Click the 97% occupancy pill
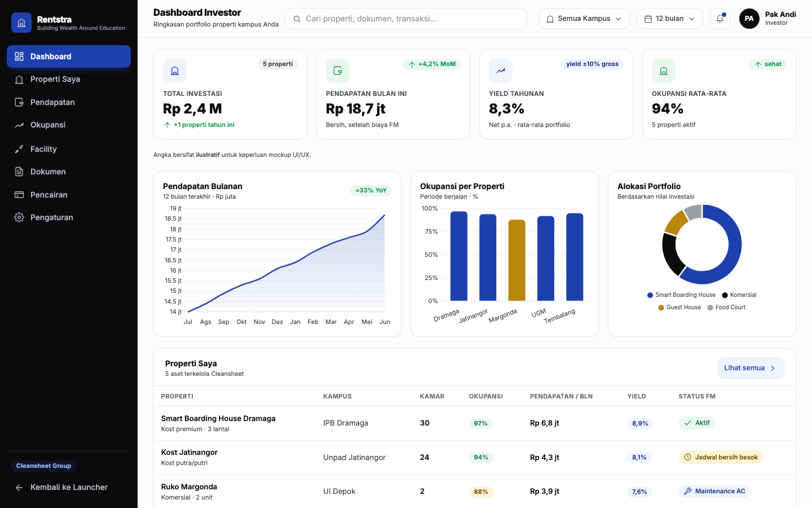 [x=481, y=423]
